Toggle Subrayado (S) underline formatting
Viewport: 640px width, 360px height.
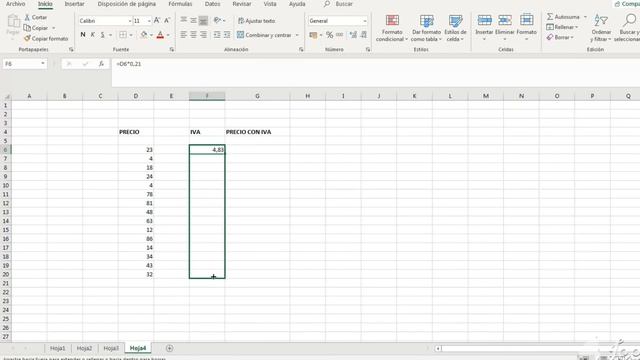102,35
